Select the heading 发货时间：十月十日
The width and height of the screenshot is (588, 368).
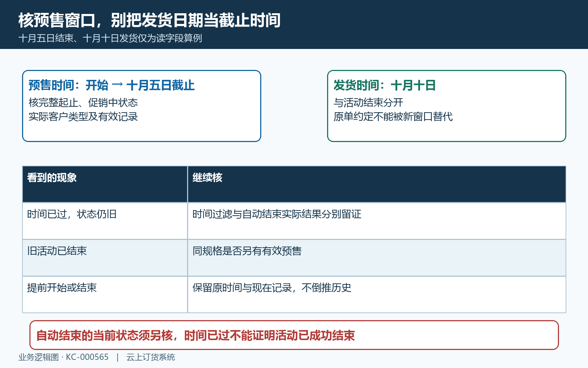pyautogui.click(x=384, y=85)
